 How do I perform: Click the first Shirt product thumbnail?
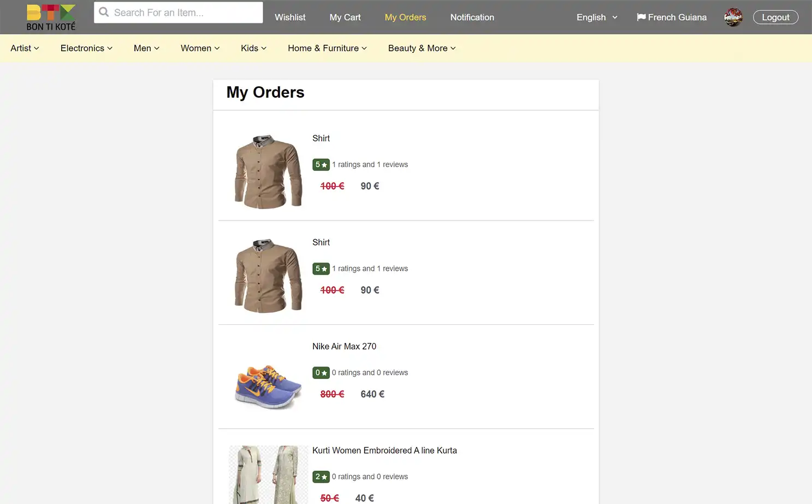point(268,170)
